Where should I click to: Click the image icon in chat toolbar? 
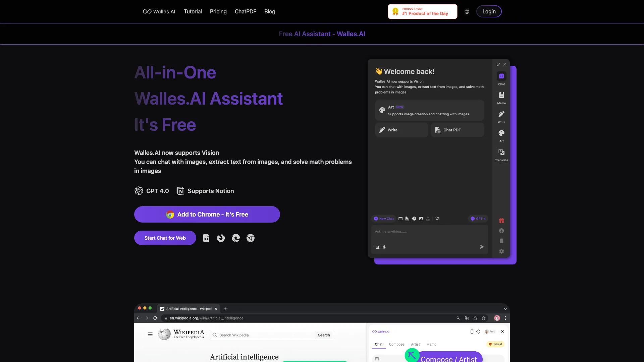[421, 219]
